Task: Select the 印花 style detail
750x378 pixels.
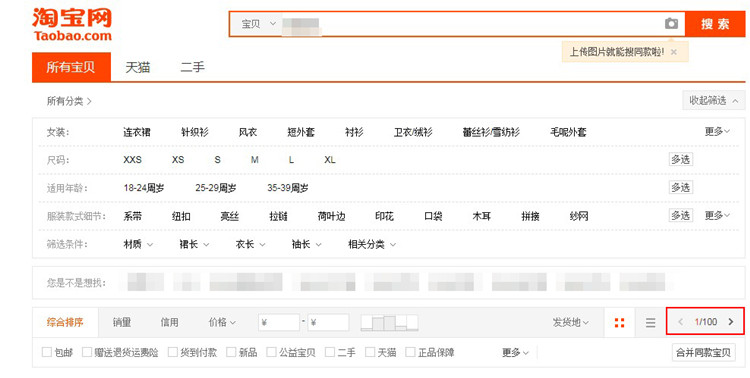Action: [x=384, y=216]
